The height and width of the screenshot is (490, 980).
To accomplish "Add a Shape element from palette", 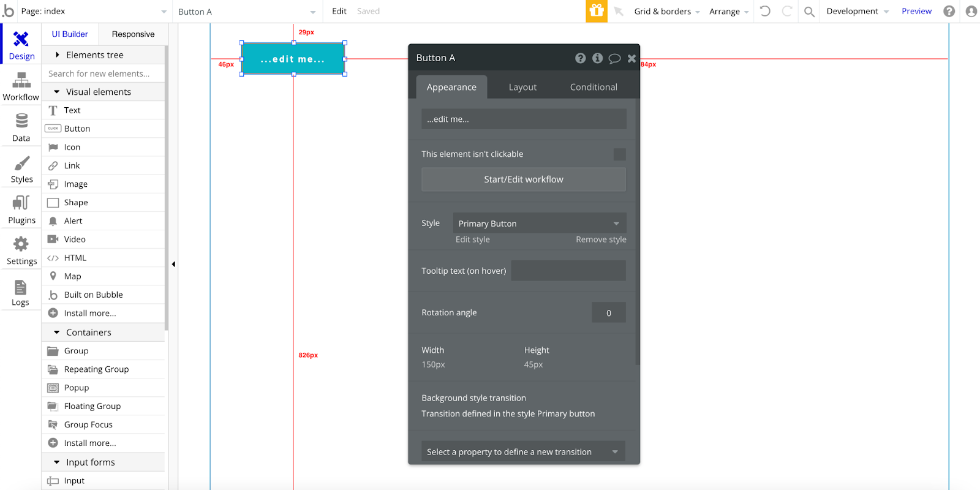I will pos(104,202).
